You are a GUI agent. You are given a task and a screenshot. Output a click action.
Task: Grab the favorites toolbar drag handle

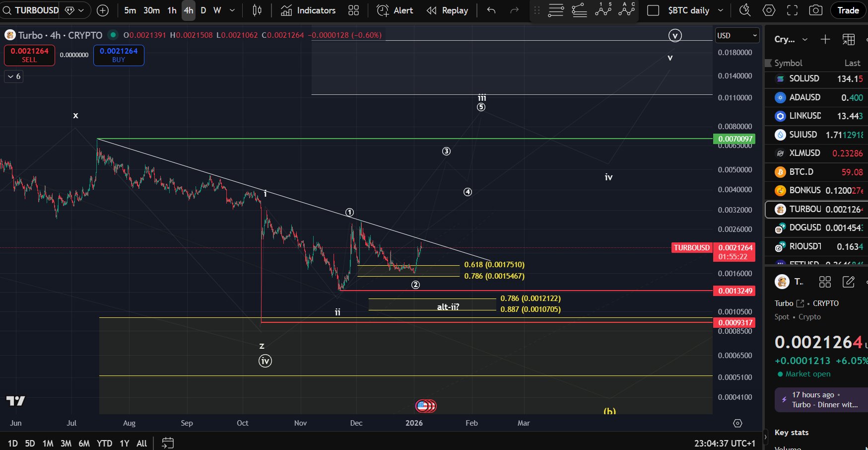point(536,10)
